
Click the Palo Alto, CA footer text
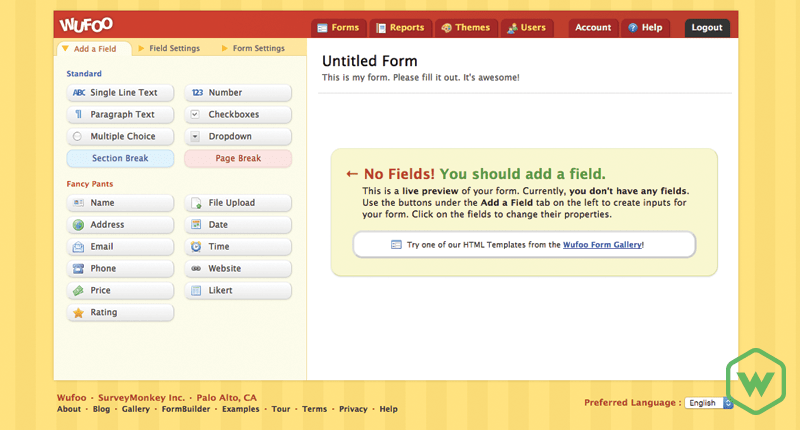227,398
